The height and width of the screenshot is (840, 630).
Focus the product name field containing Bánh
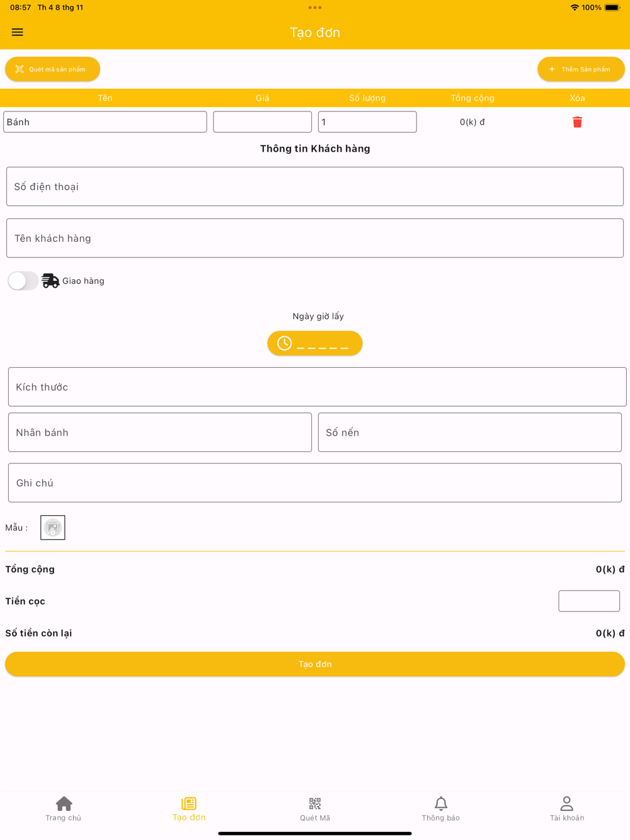(105, 122)
